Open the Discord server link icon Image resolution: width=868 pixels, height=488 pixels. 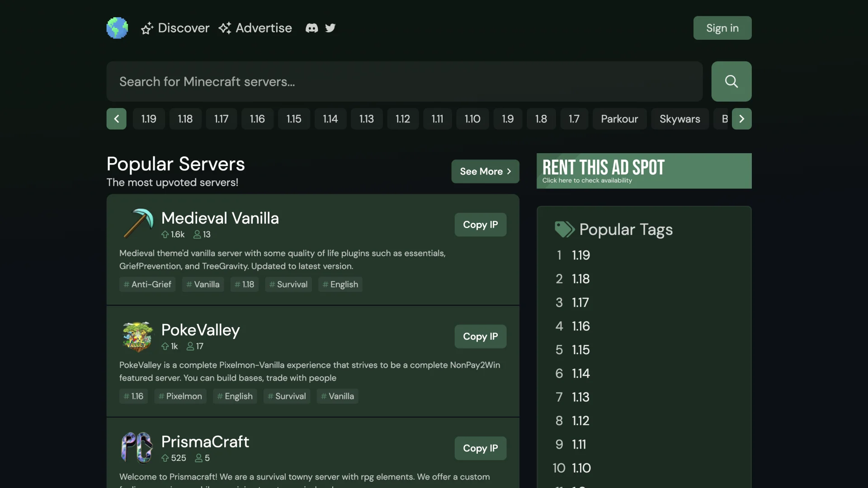pos(311,28)
